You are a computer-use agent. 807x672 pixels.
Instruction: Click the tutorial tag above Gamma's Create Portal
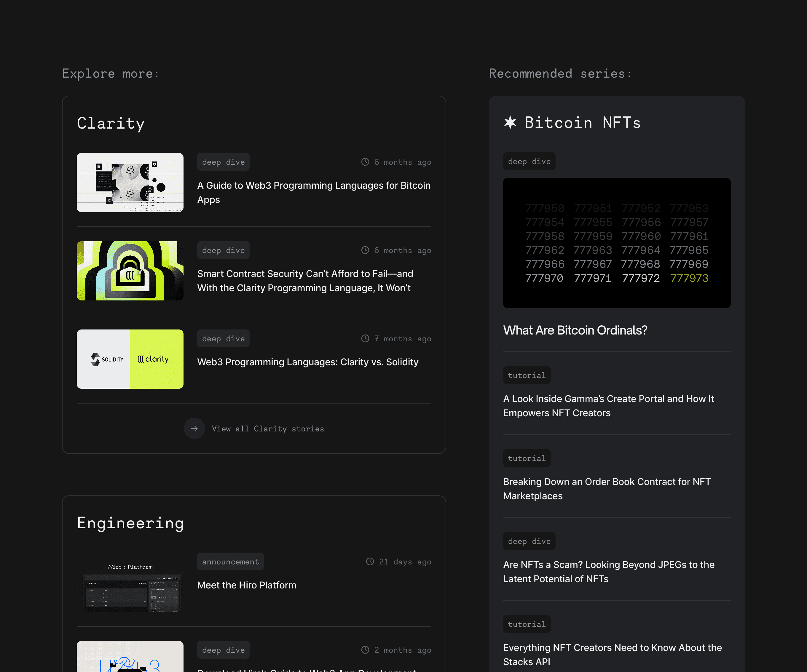527,375
